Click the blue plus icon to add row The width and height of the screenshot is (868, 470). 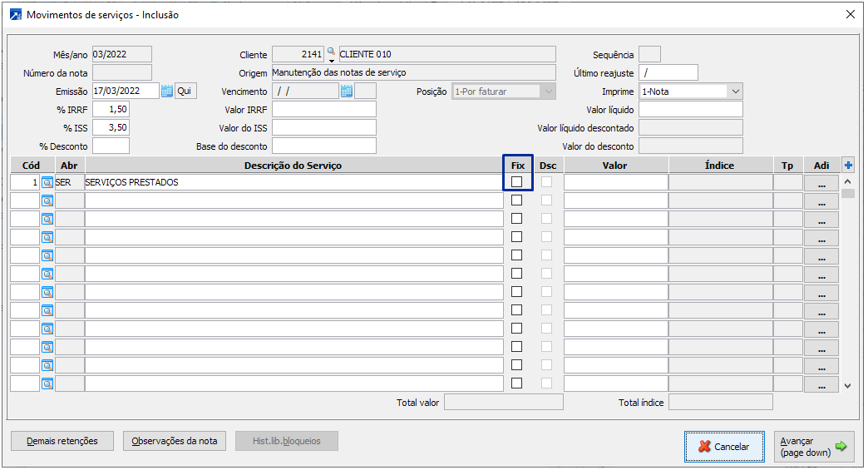(848, 165)
